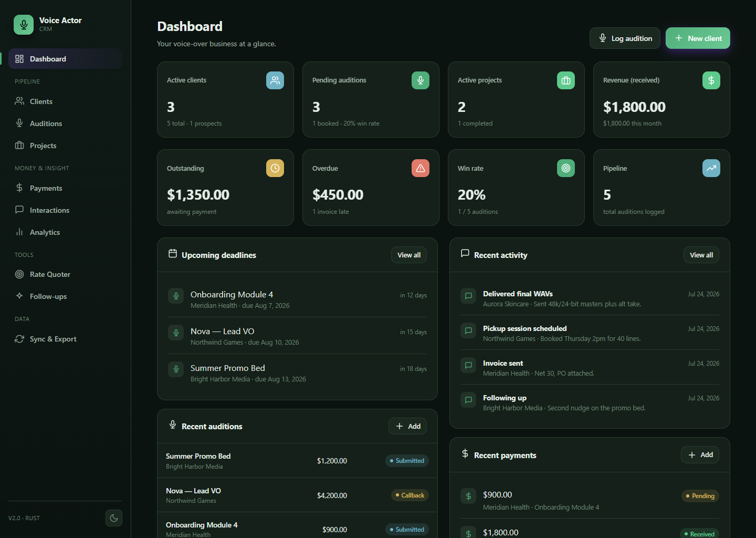Click the message icon beside Following up
The image size is (756, 538).
pos(468,400)
